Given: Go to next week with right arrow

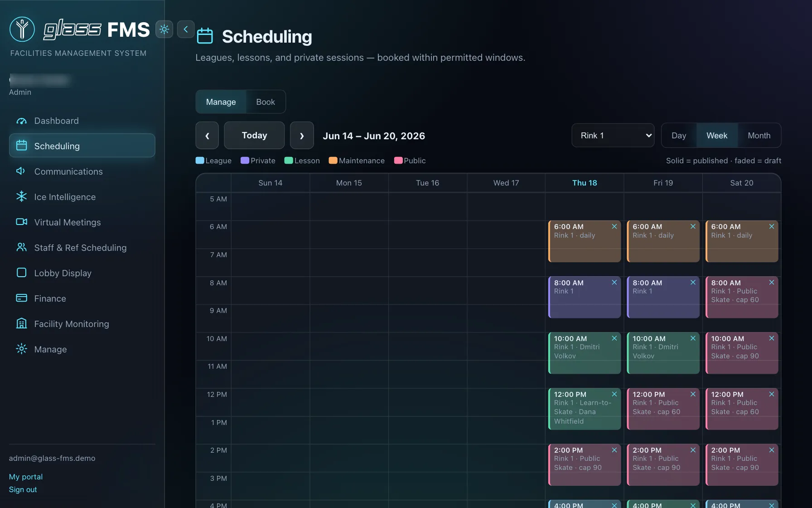Looking at the screenshot, I should [x=302, y=135].
